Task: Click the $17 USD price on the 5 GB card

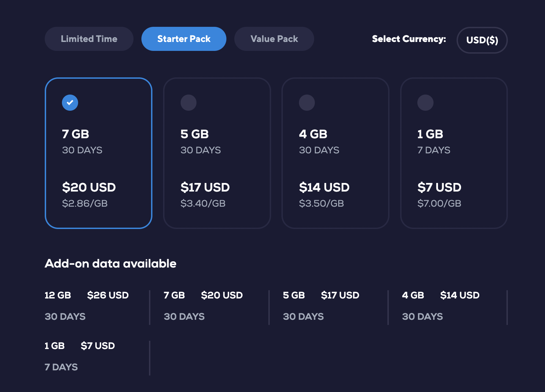Action: pyautogui.click(x=205, y=187)
